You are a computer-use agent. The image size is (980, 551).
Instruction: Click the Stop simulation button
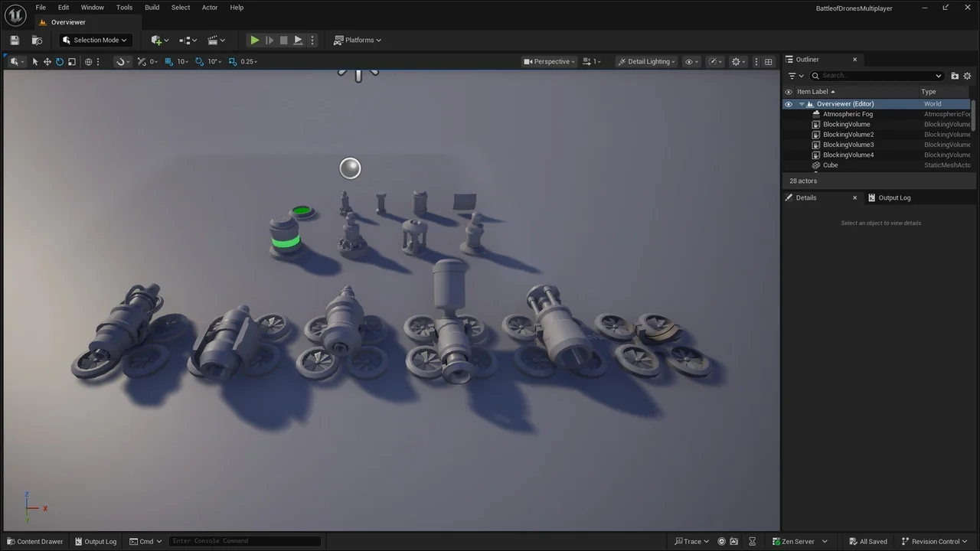(283, 40)
